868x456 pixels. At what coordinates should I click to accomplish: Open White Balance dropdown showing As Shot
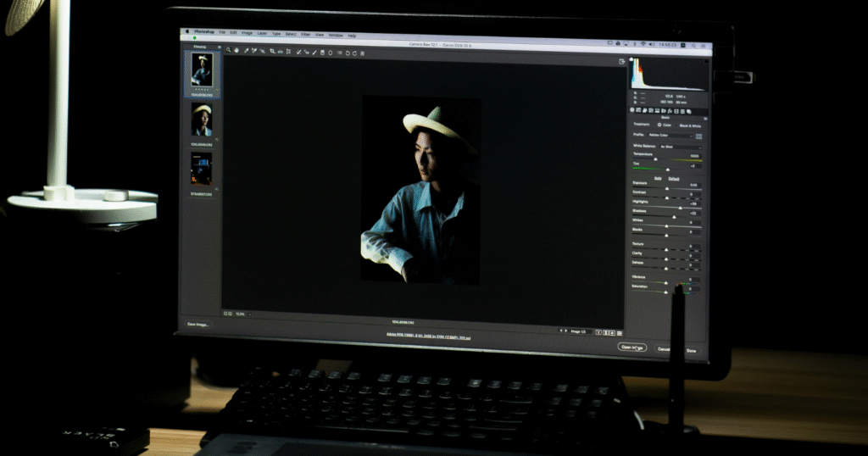(681, 147)
